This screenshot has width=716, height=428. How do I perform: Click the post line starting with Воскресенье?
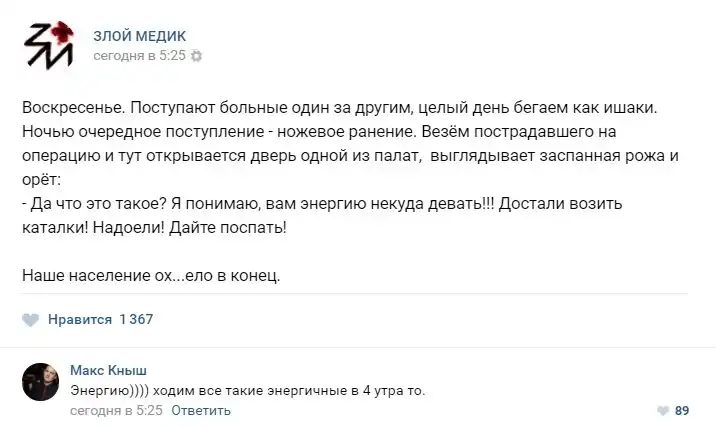pos(338,107)
